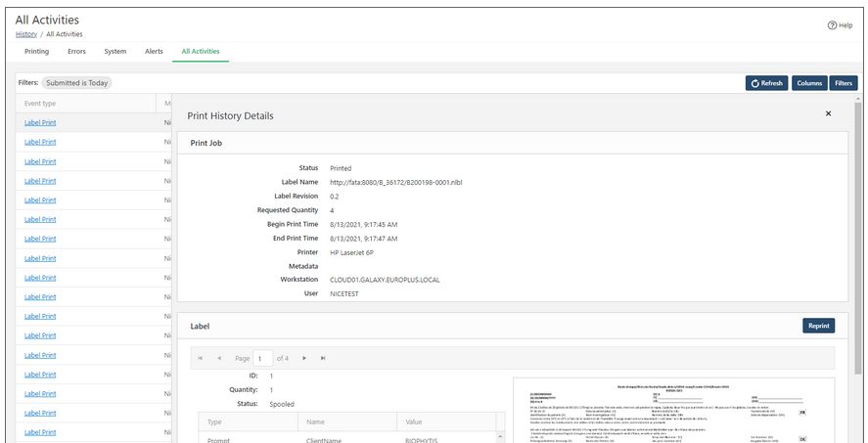868x443 pixels.
Task: Go to first label page
Action: tap(201, 358)
